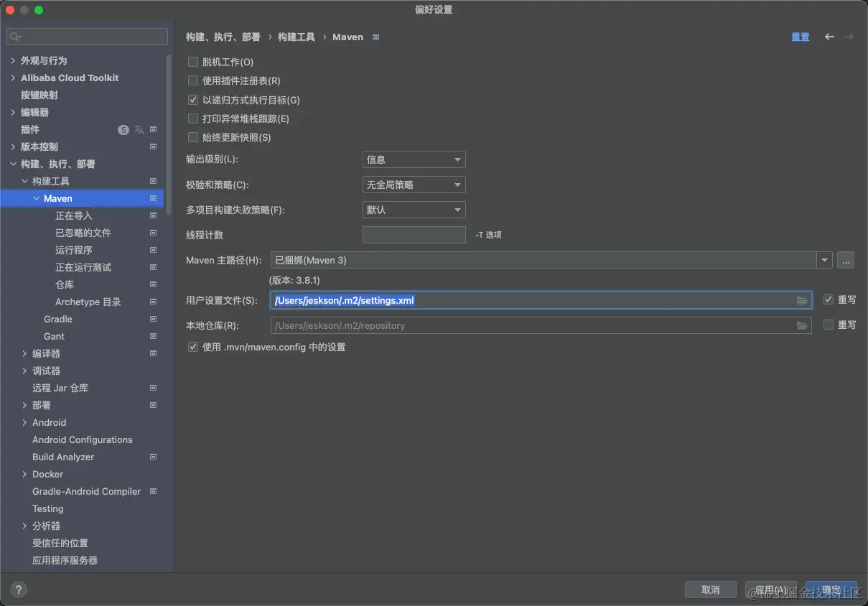Go back with the left arrow icon
868x606 pixels.
(829, 37)
